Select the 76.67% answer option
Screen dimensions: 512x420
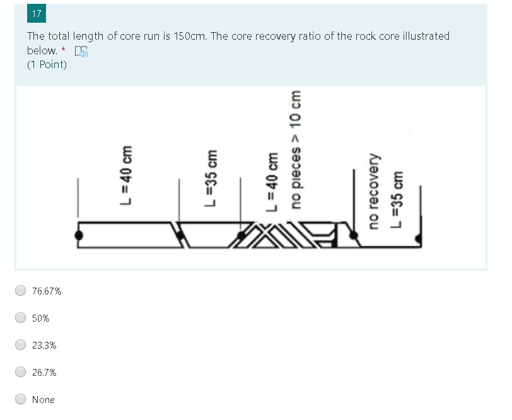20,291
